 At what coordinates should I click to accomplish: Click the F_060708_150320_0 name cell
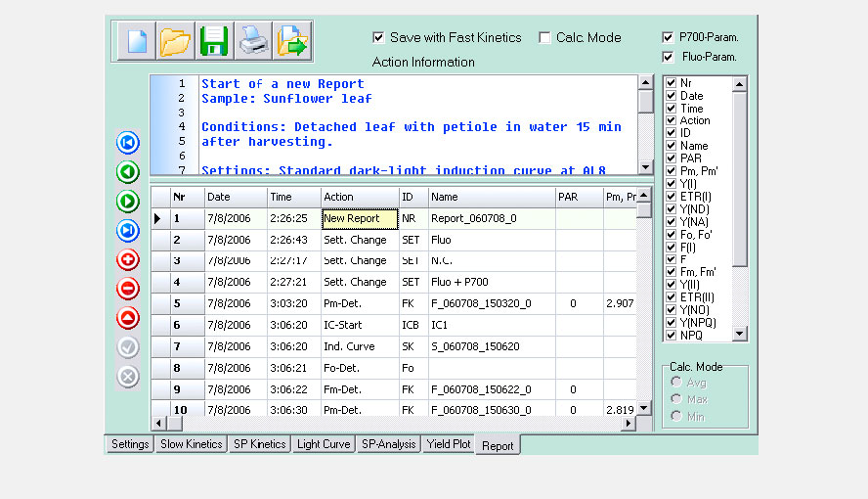(x=492, y=303)
